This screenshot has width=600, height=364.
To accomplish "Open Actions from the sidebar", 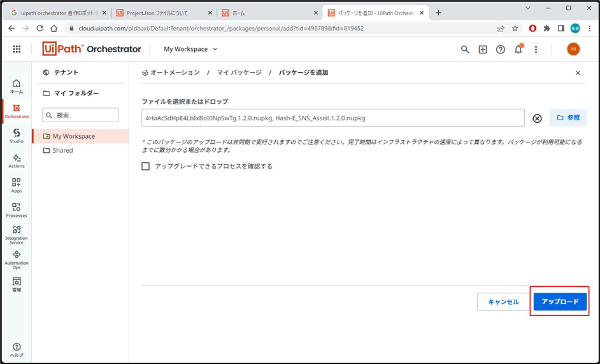I will (x=17, y=161).
